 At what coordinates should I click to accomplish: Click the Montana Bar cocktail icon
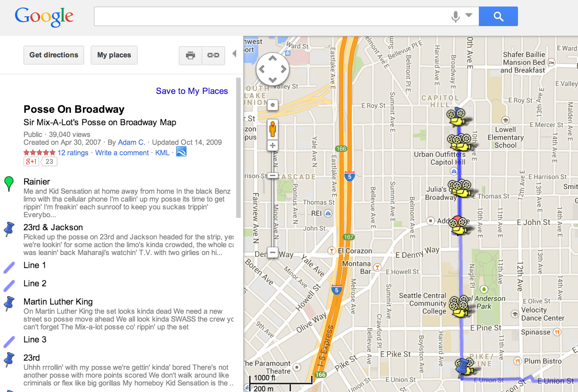(377, 267)
